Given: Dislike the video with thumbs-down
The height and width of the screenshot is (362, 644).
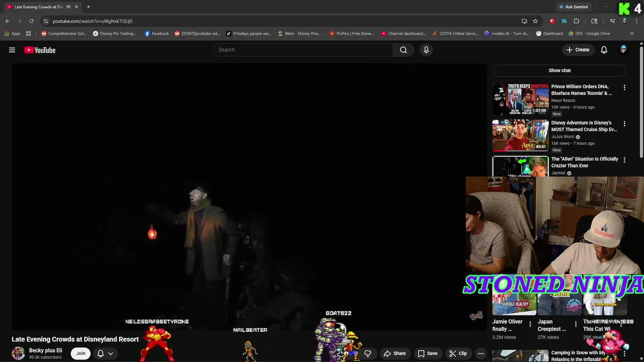Looking at the screenshot, I should (x=368, y=353).
